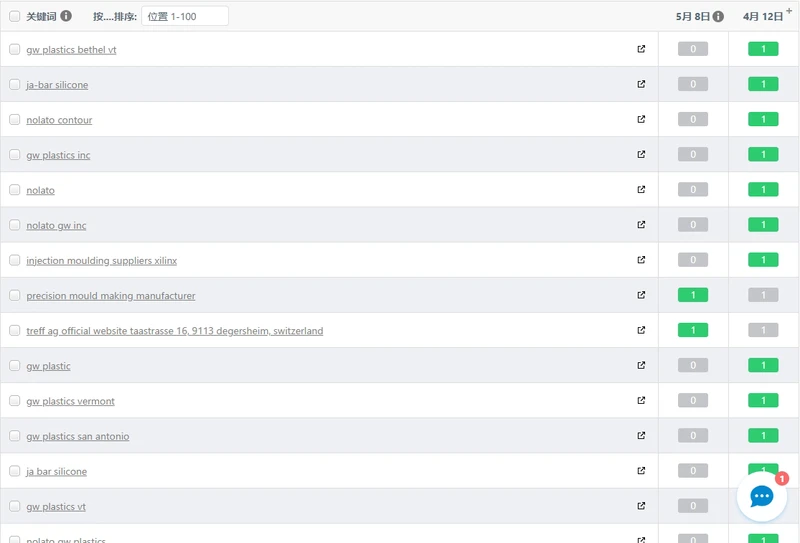Click green 4月 12日 badge for nolato contour
Image resolution: width=800 pixels, height=543 pixels.
pos(763,119)
